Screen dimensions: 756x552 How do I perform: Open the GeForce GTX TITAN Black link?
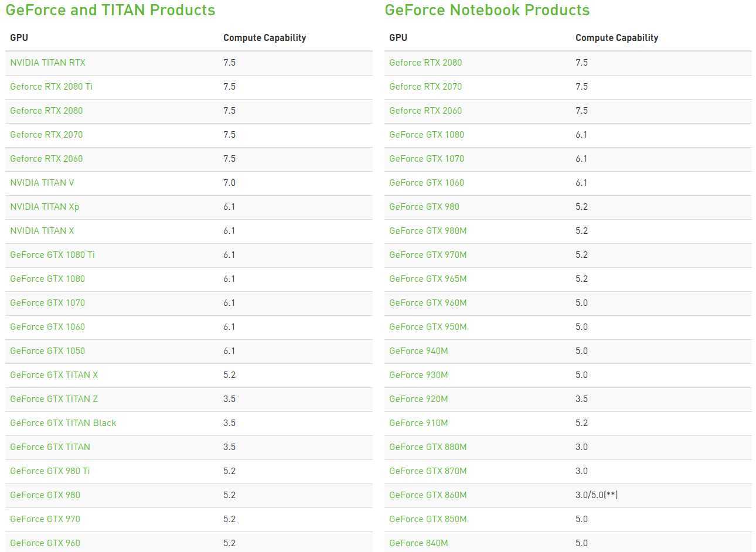[x=63, y=423]
